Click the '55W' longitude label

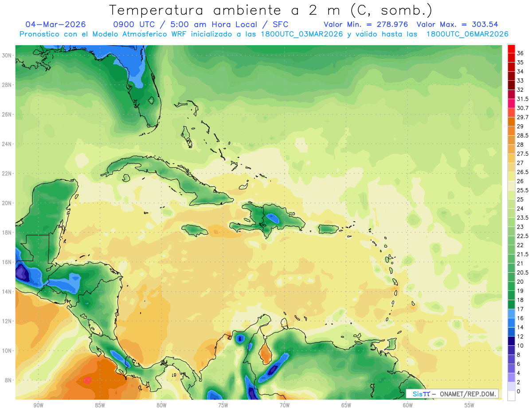pyautogui.click(x=469, y=405)
